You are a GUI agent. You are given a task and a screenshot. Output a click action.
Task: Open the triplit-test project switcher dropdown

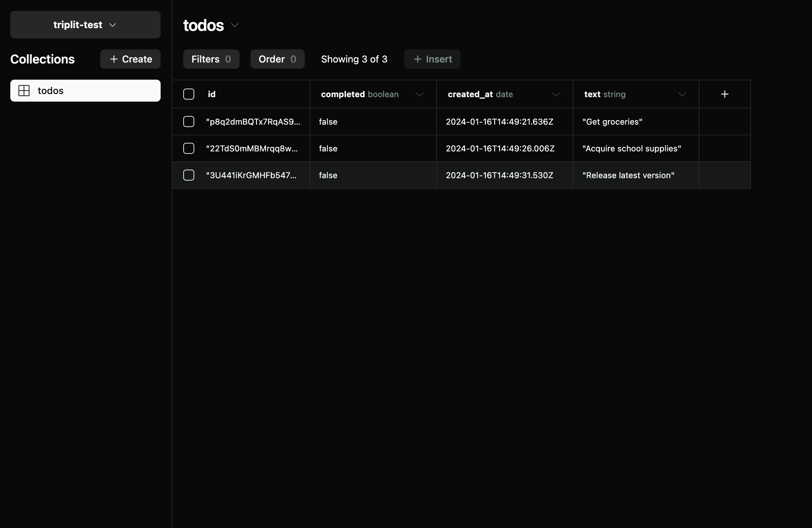[113, 25]
